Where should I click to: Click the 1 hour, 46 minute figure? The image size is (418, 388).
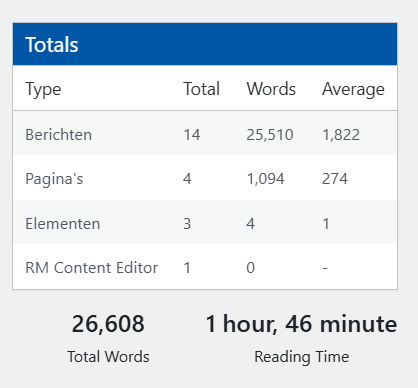(301, 324)
